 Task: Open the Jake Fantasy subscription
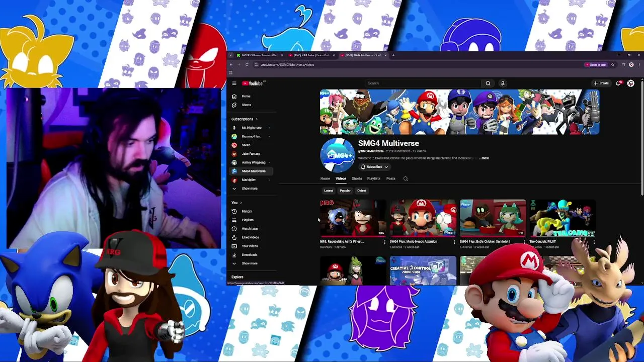click(251, 154)
